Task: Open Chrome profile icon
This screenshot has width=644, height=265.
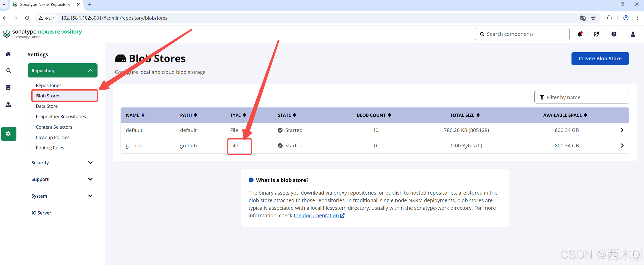Action: 626,18
